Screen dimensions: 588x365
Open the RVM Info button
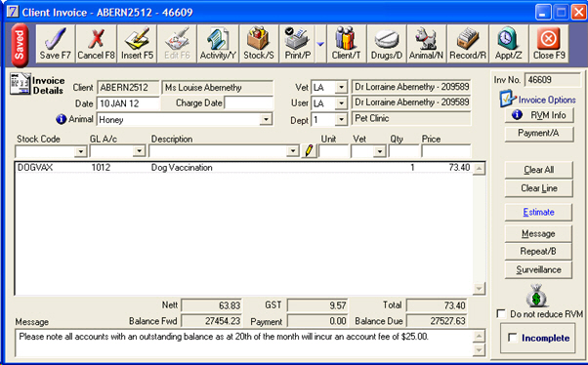pyautogui.click(x=539, y=115)
